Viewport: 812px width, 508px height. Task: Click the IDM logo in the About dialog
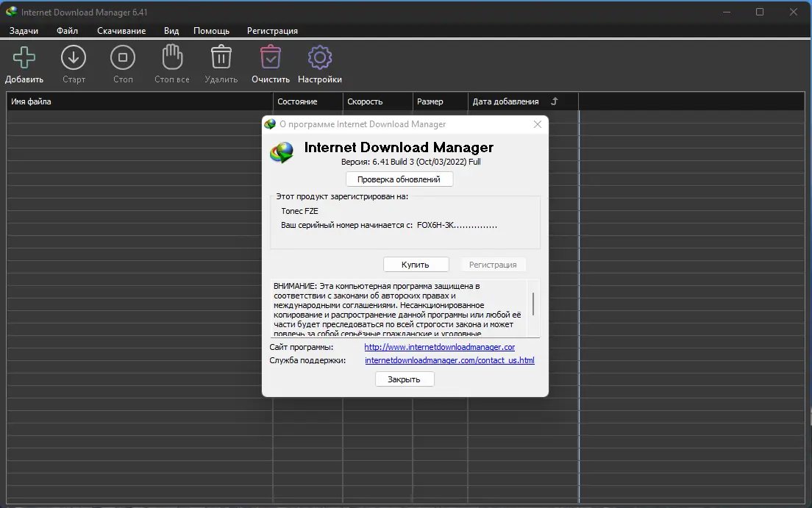[x=282, y=153]
